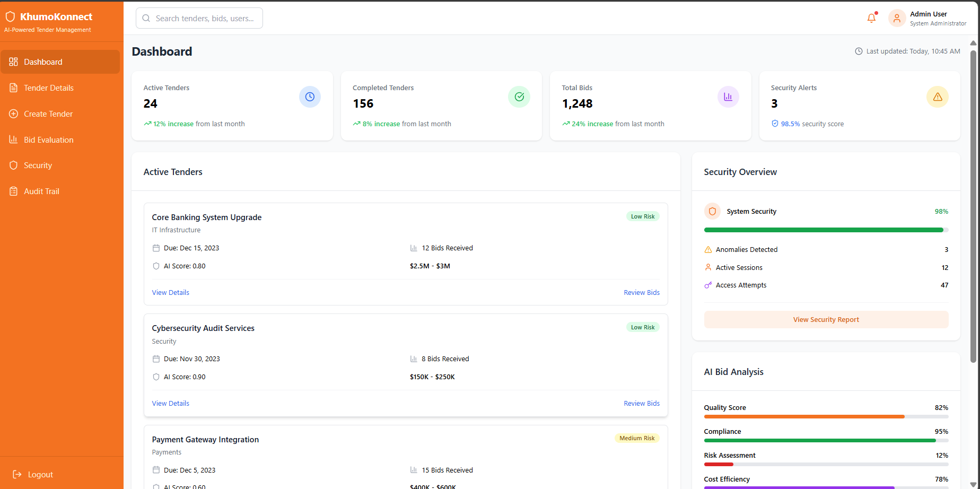Focus the search tenders input field
Screen dimensions: 980x489
pos(199,18)
